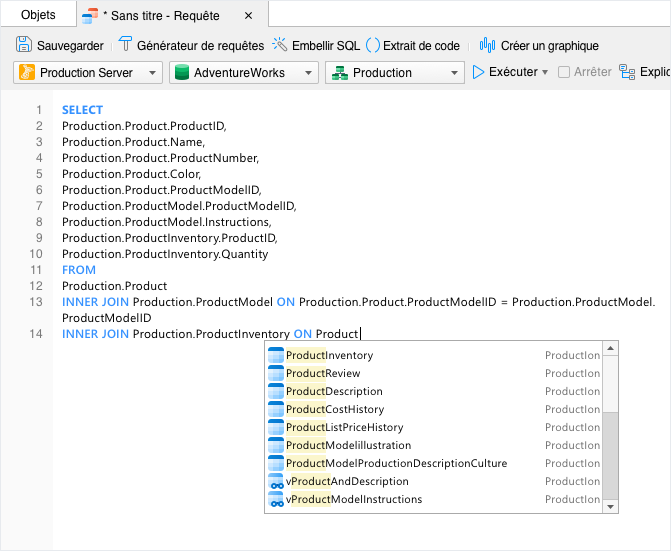Click Production.Product.Name on line 3
Image resolution: width=671 pixels, height=551 pixels.
tap(133, 142)
